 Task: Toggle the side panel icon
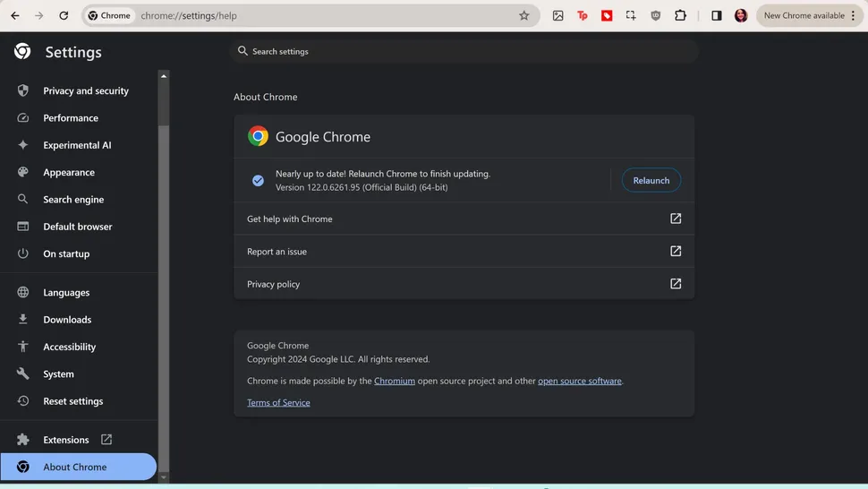tap(716, 15)
